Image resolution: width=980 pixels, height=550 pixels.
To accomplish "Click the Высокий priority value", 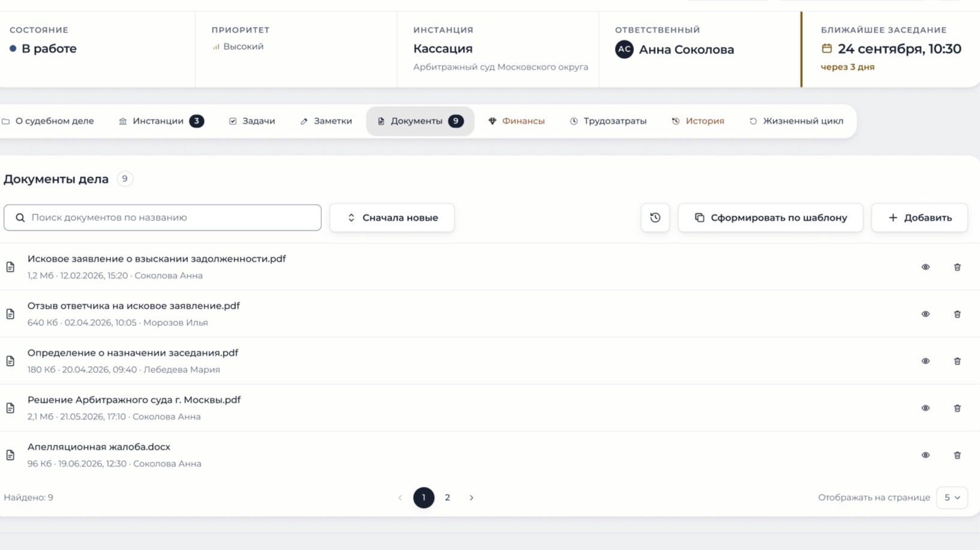I will click(237, 46).
